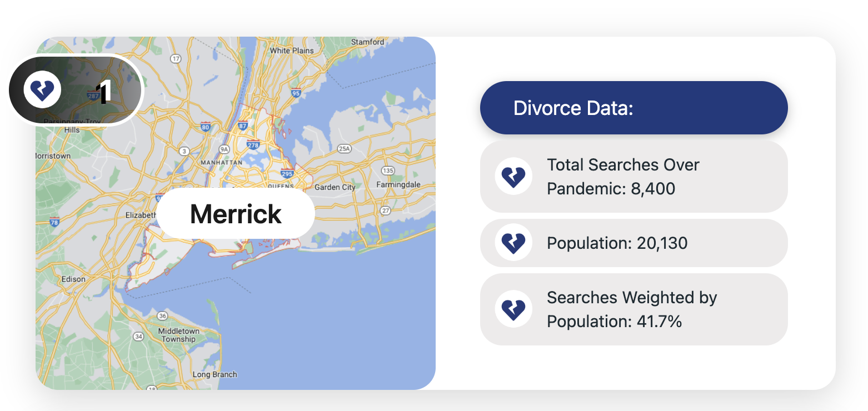This screenshot has width=868, height=411.
Task: Select the Population 20,130 row
Action: [x=634, y=243]
